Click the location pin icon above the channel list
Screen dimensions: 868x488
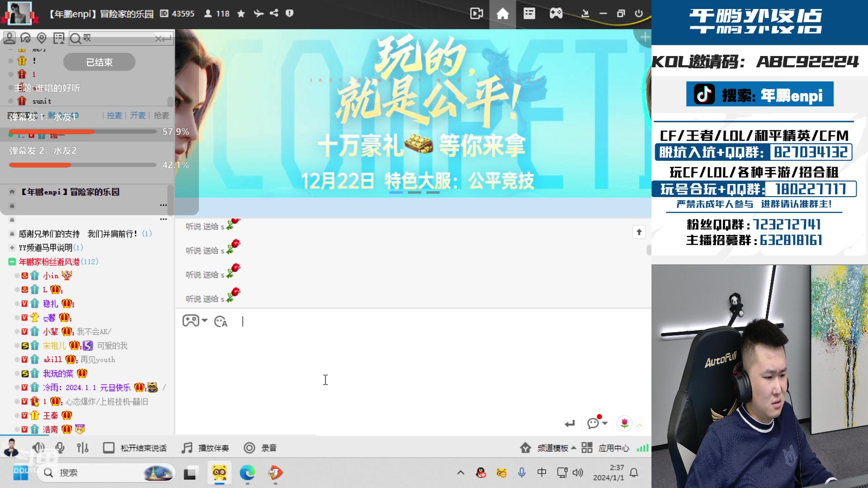click(42, 38)
